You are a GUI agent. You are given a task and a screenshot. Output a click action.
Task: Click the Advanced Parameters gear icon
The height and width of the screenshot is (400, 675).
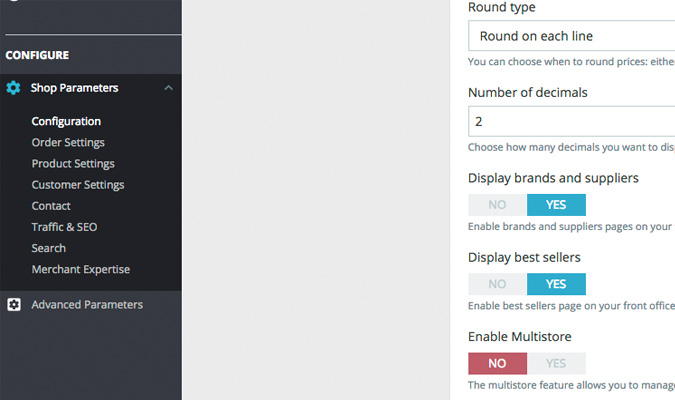tap(14, 305)
